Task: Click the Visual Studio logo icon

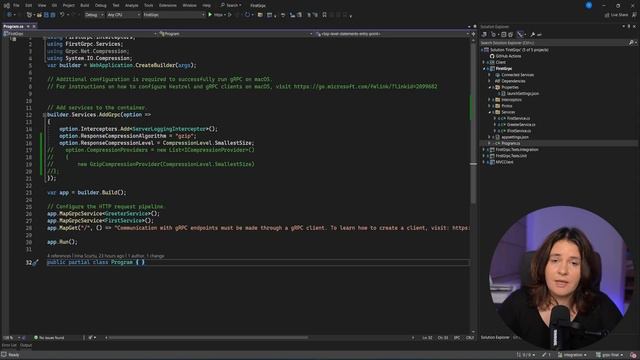Action: tap(7, 6)
